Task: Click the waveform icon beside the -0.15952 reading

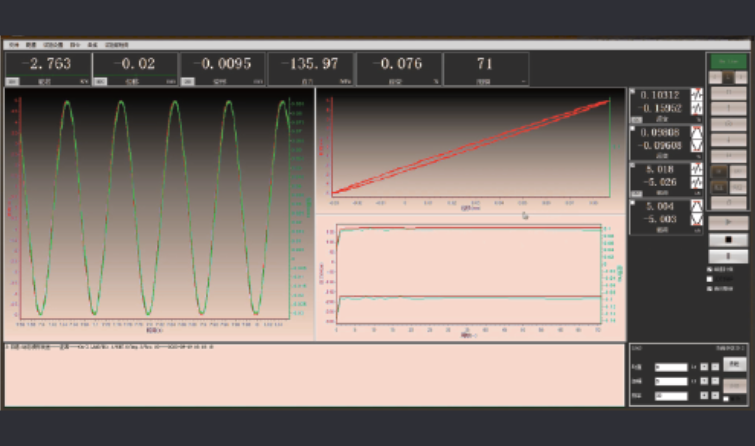Action: point(697,108)
